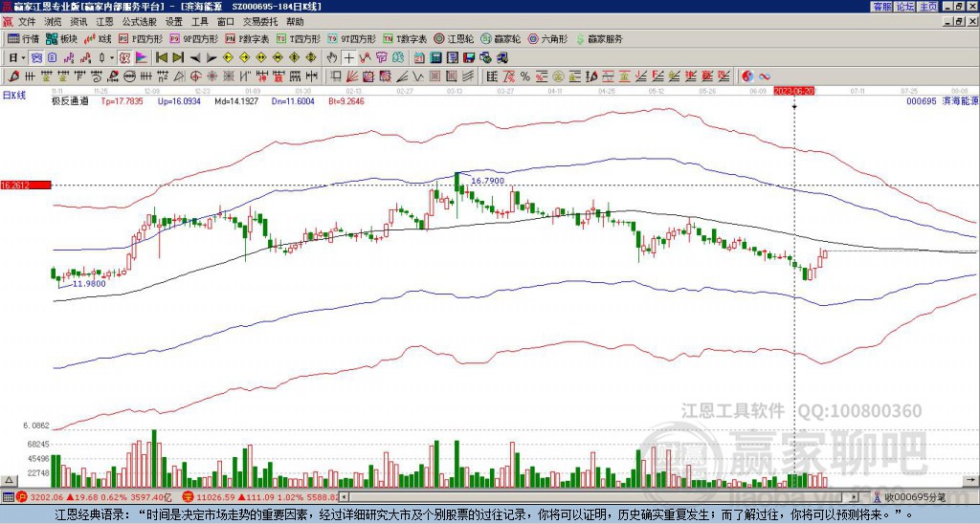Open the calendar icon
The image size is (980, 524).
(419, 58)
